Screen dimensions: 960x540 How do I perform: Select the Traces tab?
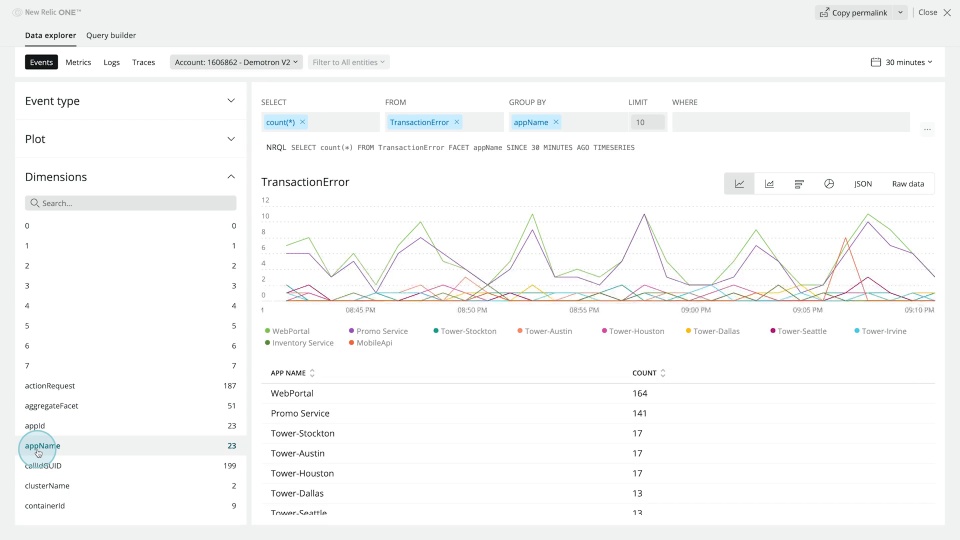pos(143,62)
